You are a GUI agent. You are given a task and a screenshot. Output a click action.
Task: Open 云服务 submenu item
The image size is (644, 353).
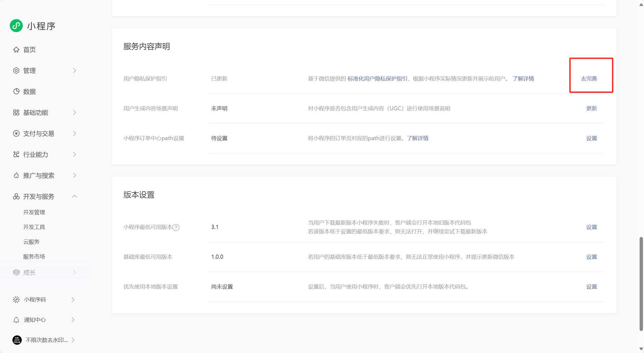pos(31,242)
